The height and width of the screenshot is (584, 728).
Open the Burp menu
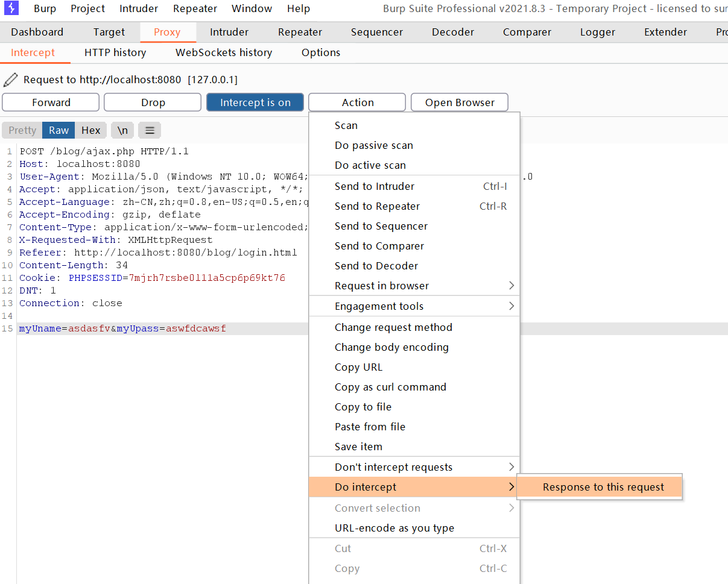click(x=45, y=8)
